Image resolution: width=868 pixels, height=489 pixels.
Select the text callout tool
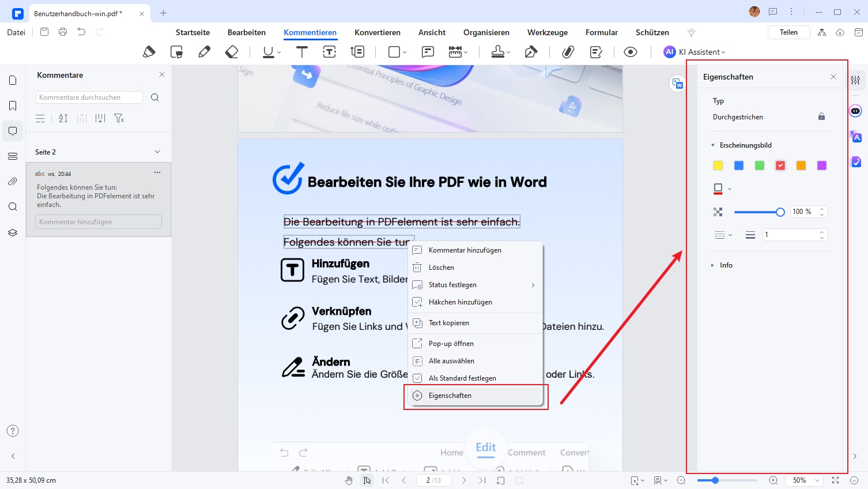(x=357, y=52)
